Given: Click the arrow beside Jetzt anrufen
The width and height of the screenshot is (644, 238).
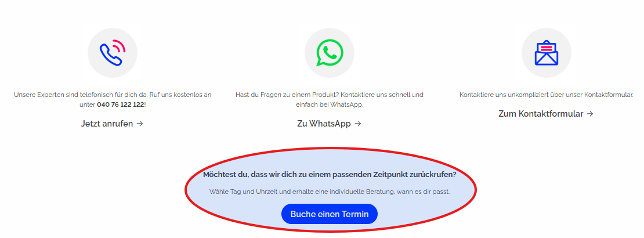Looking at the screenshot, I should tap(140, 123).
